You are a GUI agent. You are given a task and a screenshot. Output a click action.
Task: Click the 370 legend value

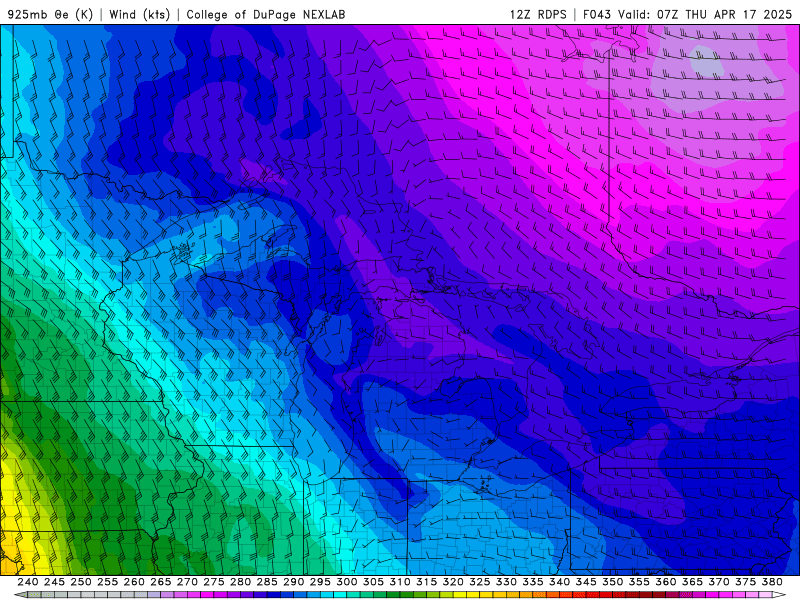719,582
